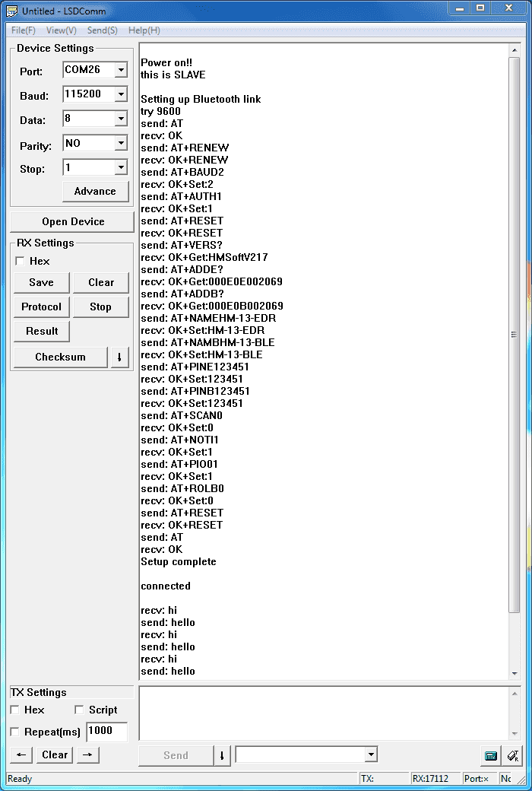
Task: Click the Repeat interval field showing 1000
Action: (106, 731)
